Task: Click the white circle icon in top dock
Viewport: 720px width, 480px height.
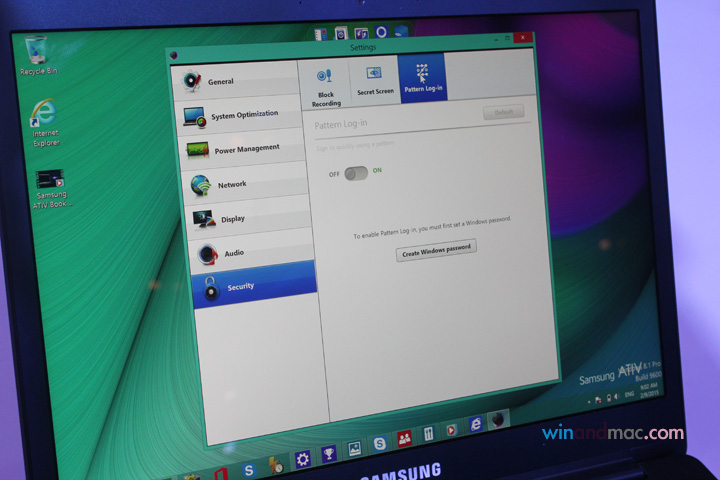Action: click(381, 32)
